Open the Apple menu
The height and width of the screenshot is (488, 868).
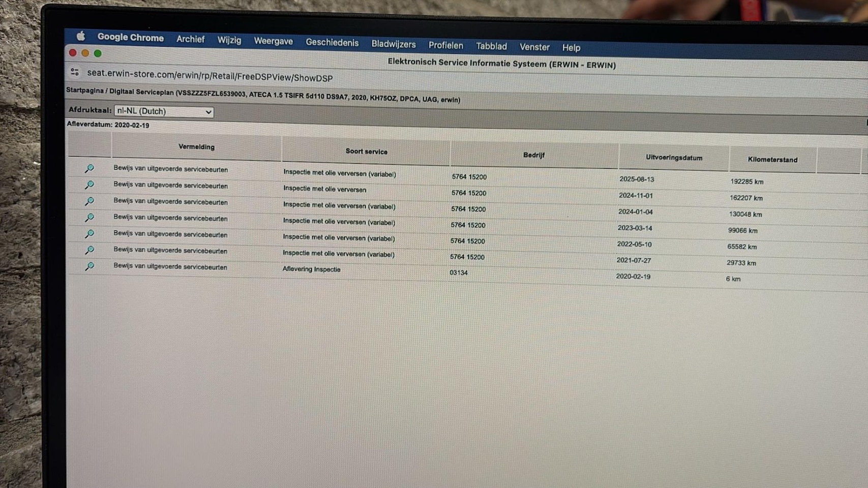point(81,36)
